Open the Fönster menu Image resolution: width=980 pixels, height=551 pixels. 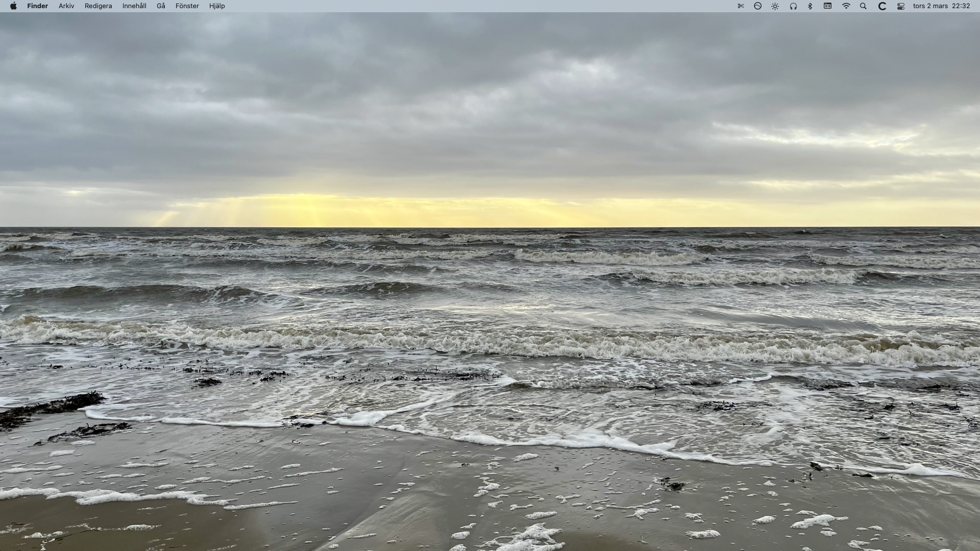point(187,6)
